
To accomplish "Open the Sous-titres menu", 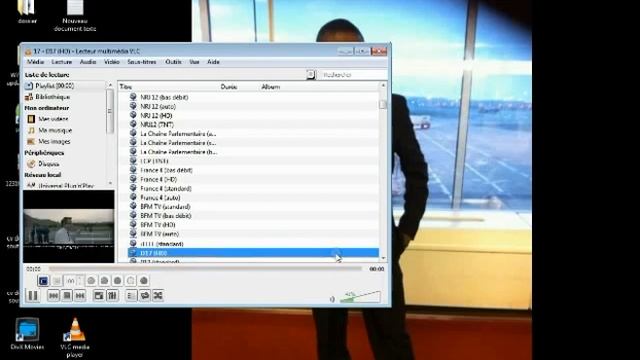I will click(142, 62).
